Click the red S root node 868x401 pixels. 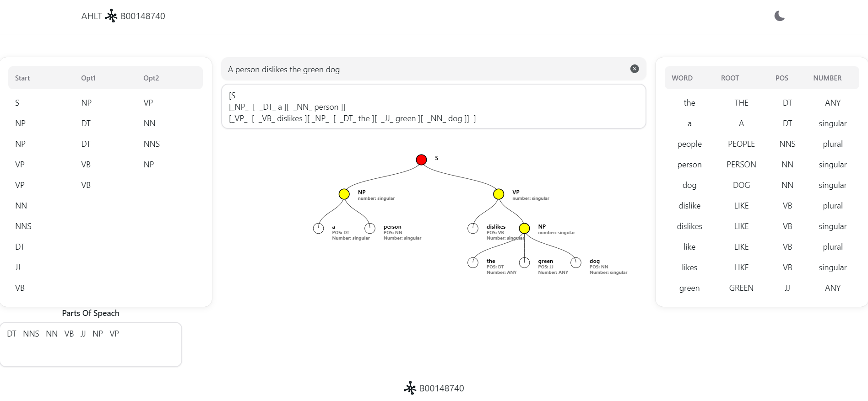[421, 160]
